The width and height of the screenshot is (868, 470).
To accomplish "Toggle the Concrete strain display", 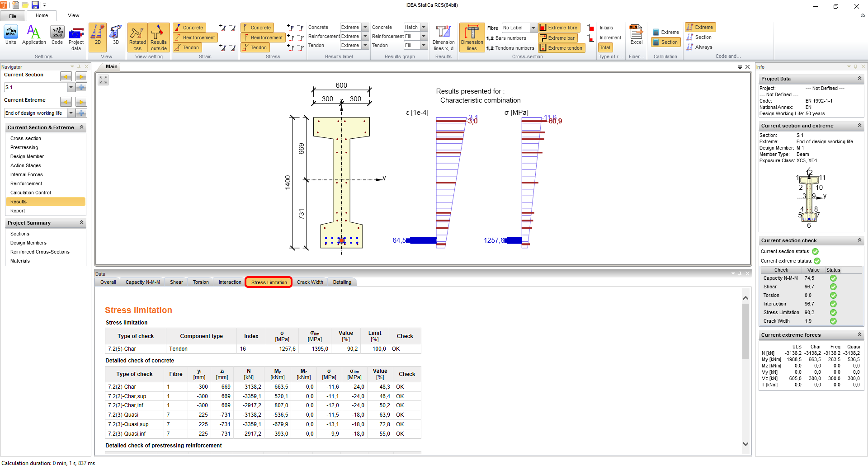I will tap(189, 28).
